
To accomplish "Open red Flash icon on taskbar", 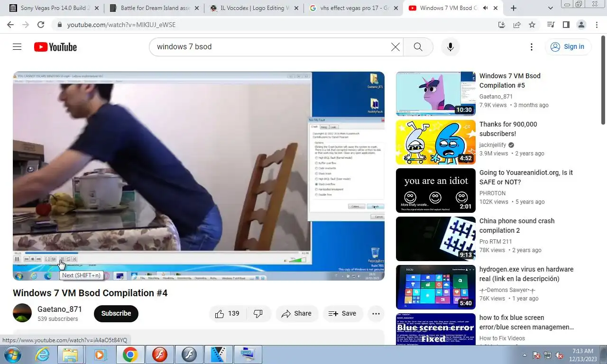I will click(160, 355).
